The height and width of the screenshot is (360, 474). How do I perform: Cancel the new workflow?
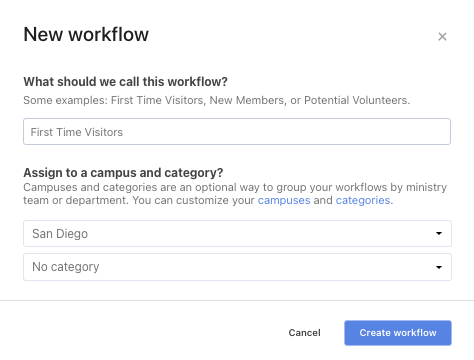(x=304, y=333)
